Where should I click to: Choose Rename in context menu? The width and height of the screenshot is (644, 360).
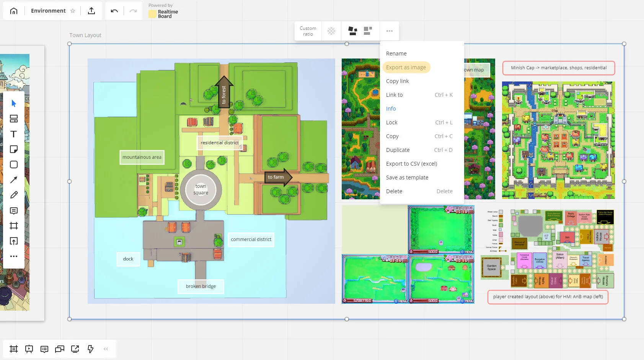click(x=422, y=54)
